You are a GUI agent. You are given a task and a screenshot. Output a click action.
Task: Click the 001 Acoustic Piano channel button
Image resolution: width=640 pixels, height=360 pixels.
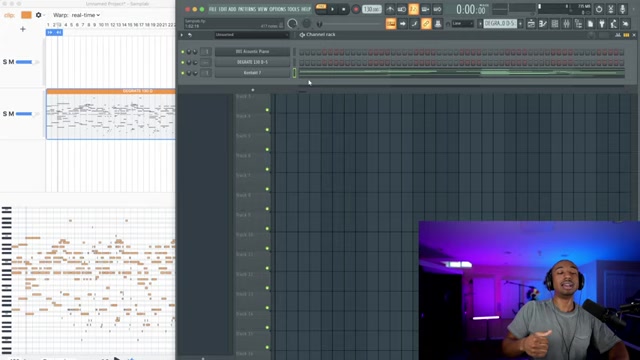(252, 52)
